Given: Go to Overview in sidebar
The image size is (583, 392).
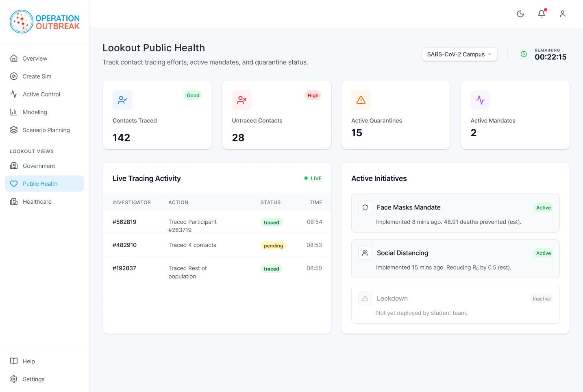Looking at the screenshot, I should 35,59.
